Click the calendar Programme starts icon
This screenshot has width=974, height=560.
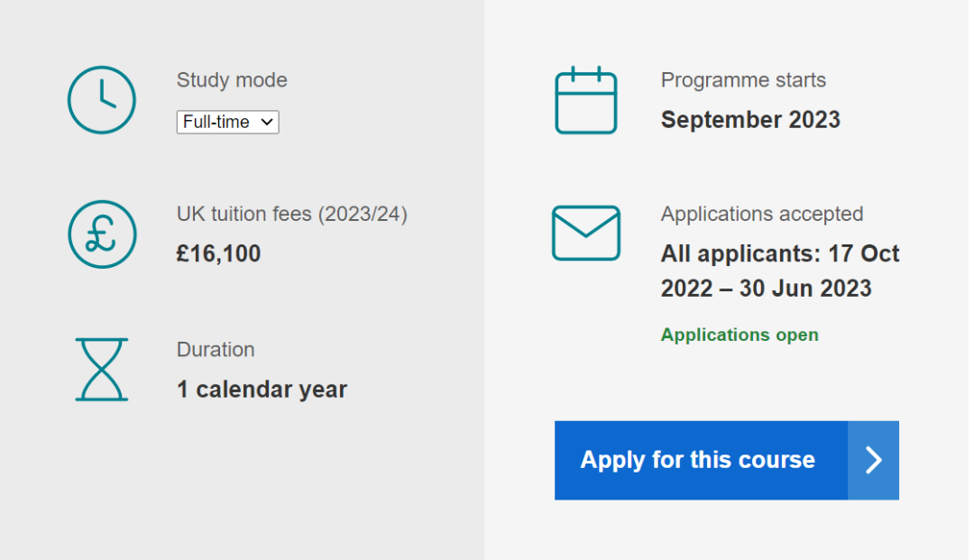586,100
